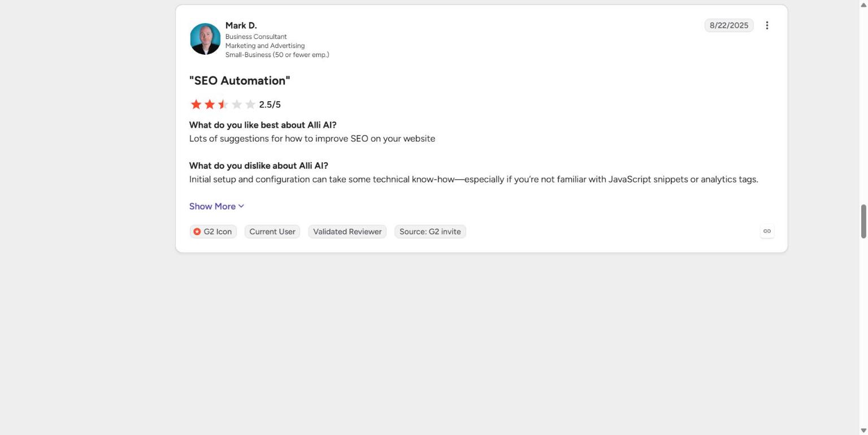Viewport: 868px width, 435px height.
Task: Click "Marketing and Advertising" industry text
Action: click(265, 46)
